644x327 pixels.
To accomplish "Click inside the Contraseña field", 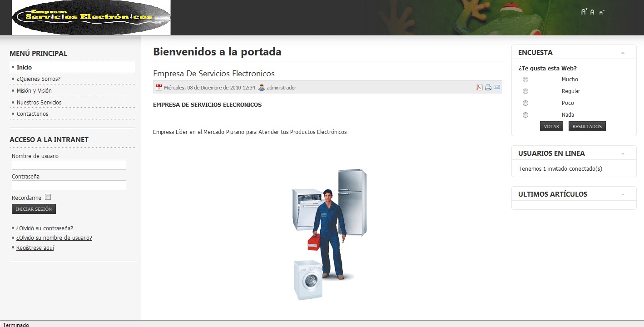I will tap(69, 185).
